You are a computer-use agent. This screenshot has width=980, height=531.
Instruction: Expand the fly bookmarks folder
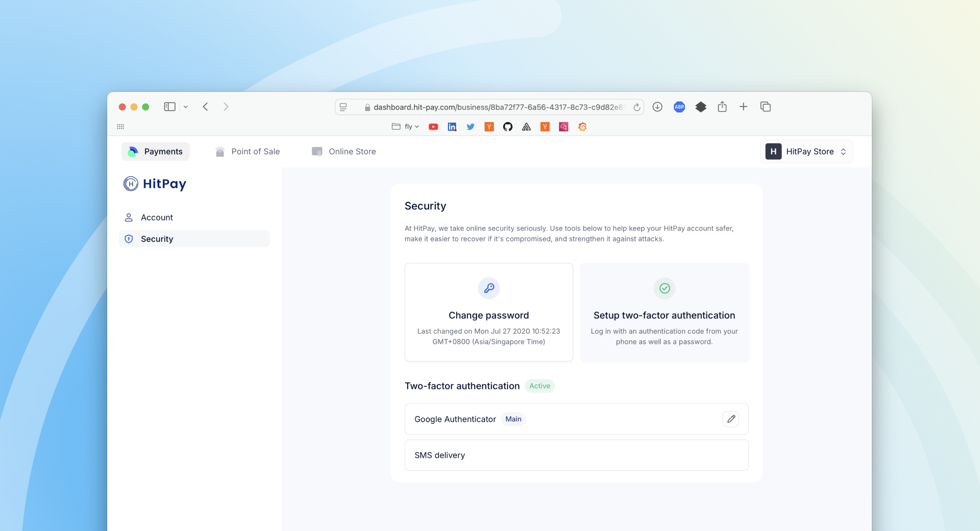click(405, 127)
